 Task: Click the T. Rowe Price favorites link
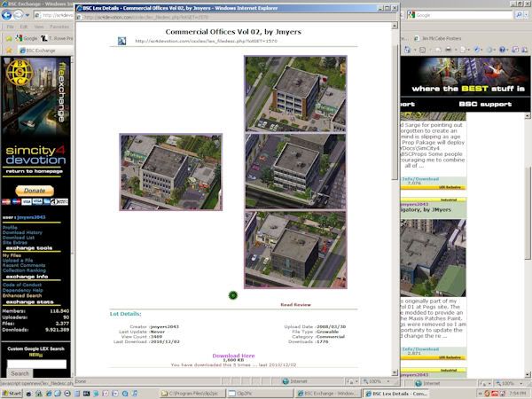[57, 38]
